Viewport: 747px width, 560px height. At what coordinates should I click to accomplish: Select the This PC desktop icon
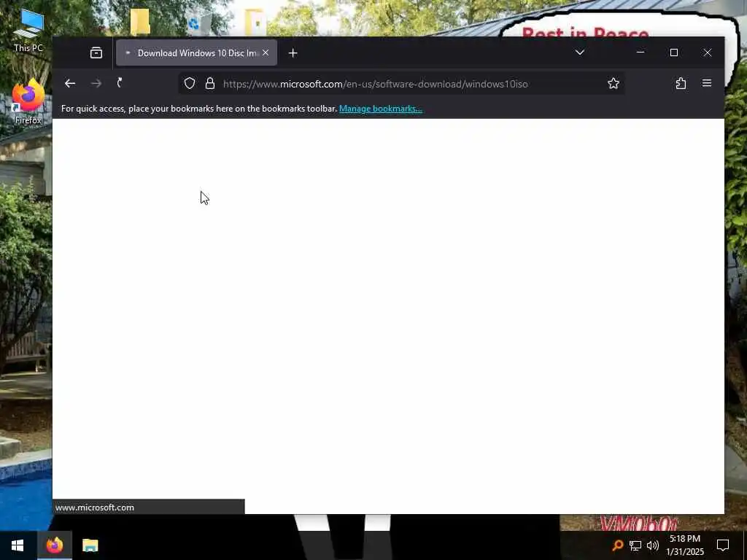tap(28, 31)
